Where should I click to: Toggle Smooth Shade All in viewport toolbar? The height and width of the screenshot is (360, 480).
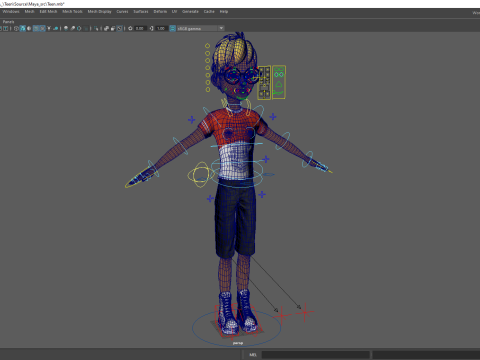pyautogui.click(x=23, y=28)
